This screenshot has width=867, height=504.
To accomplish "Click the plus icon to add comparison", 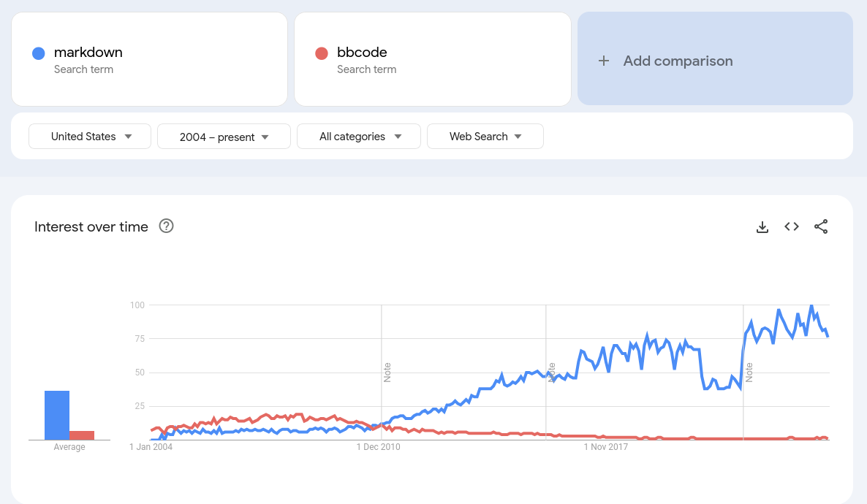I will [x=604, y=61].
